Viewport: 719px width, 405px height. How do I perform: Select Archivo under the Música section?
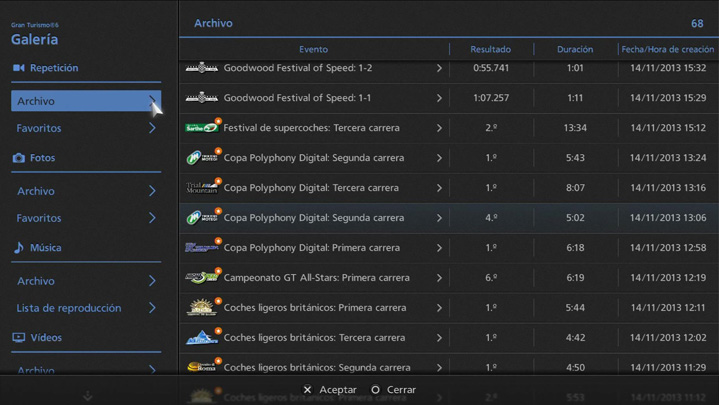tap(36, 281)
